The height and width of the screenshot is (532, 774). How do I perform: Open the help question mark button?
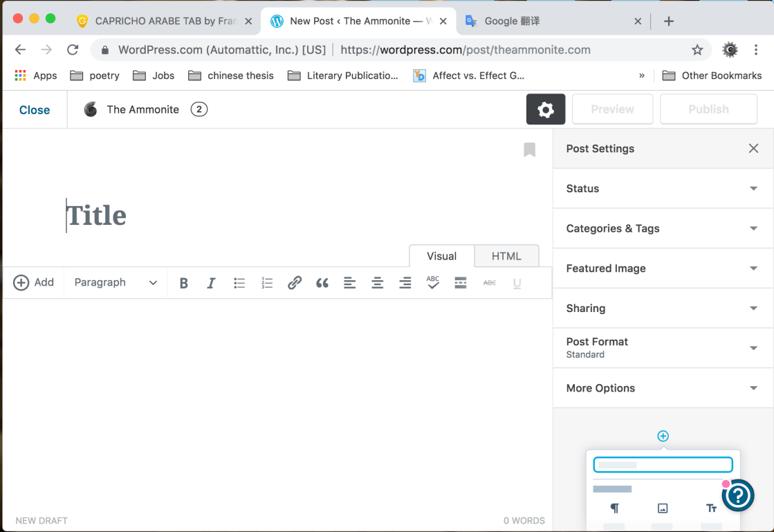(738, 495)
